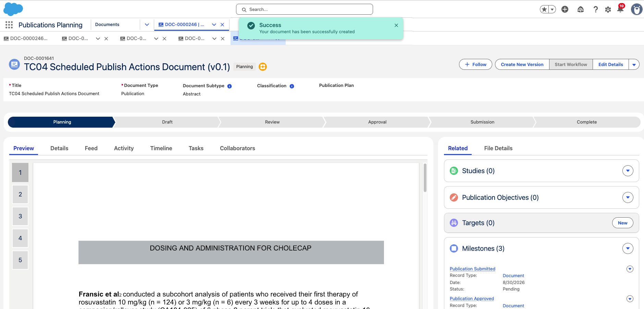Open the user profile avatar

pyautogui.click(x=636, y=9)
